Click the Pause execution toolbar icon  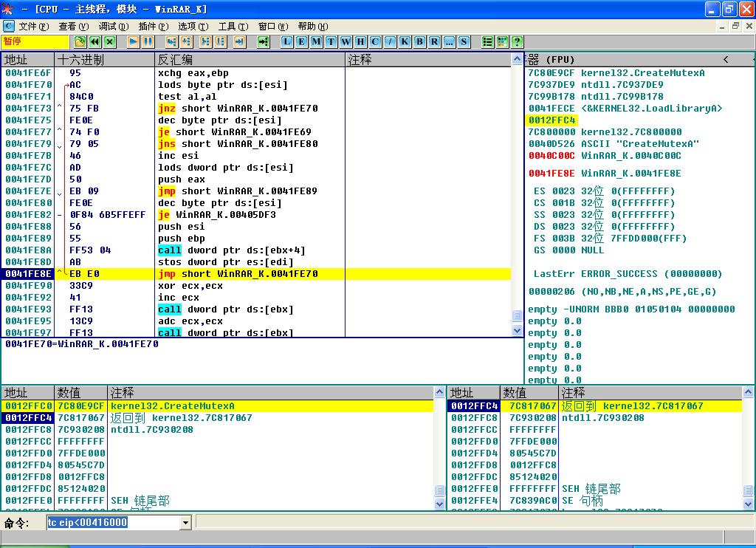[148, 42]
